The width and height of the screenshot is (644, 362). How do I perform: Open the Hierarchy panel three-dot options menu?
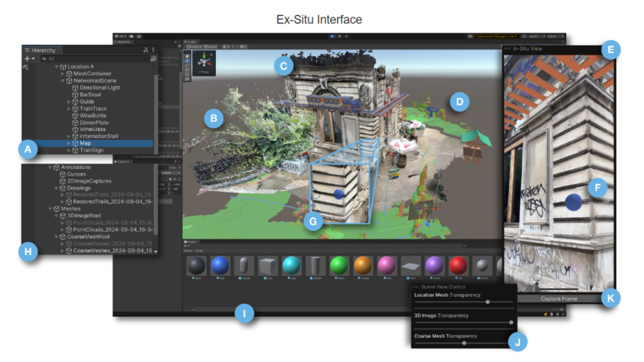[153, 50]
